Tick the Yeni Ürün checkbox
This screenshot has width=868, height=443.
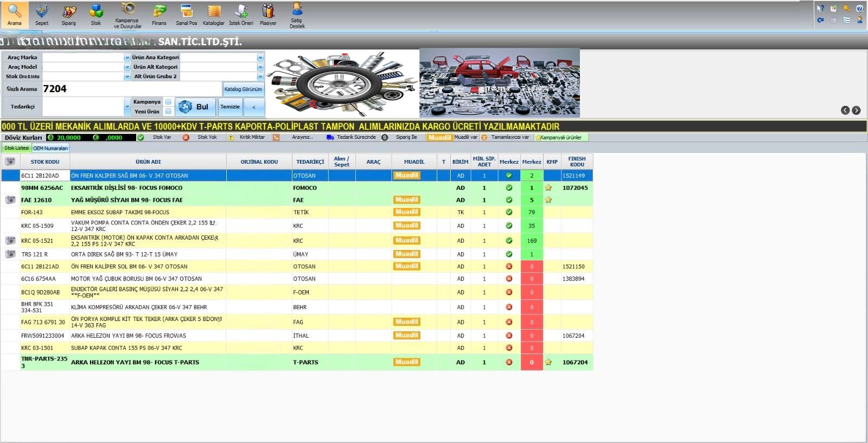pos(168,112)
